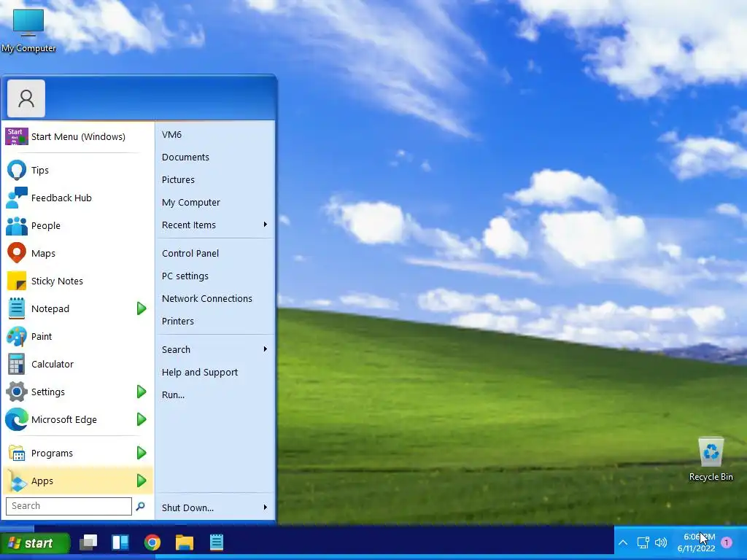Launch Feedback Hub from start menu
747x560 pixels.
pyautogui.click(x=17, y=198)
